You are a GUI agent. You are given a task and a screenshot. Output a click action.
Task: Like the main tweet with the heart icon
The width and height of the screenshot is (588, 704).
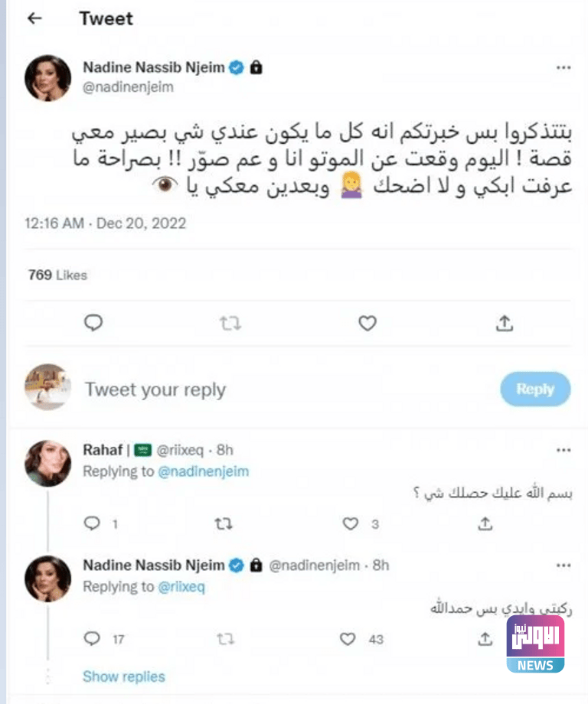(367, 324)
